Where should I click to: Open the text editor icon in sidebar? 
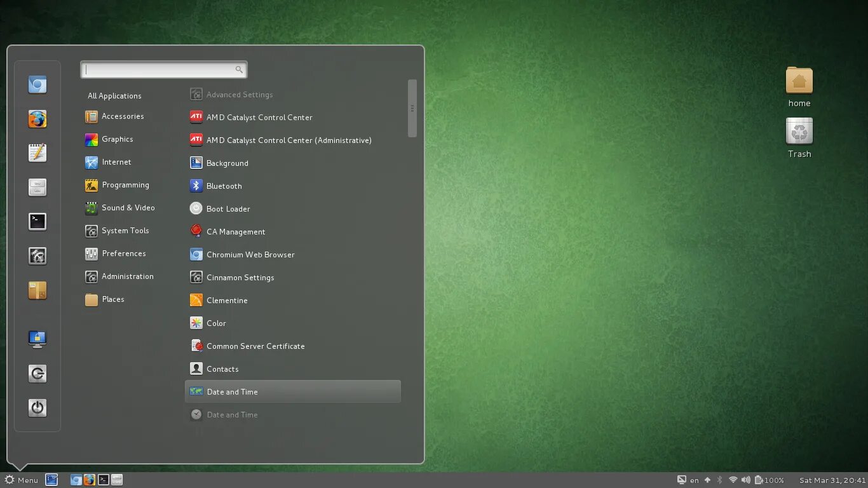37,153
